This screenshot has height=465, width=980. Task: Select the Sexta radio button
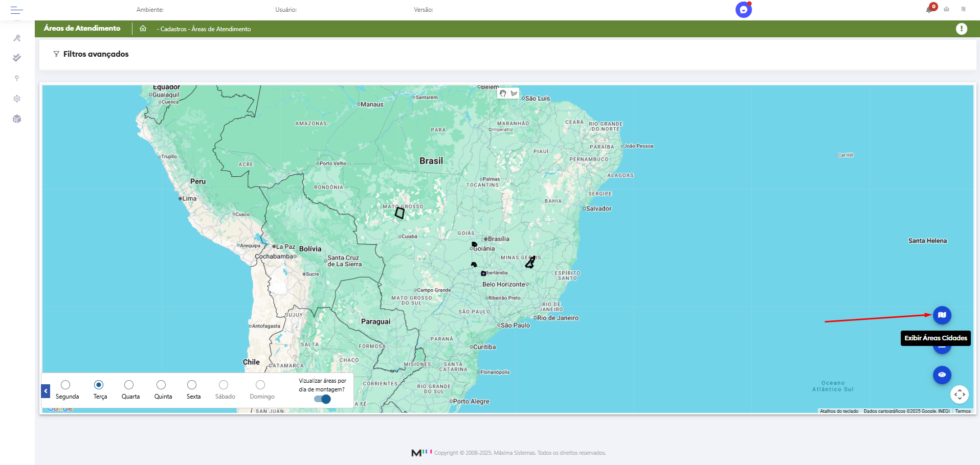coord(192,385)
